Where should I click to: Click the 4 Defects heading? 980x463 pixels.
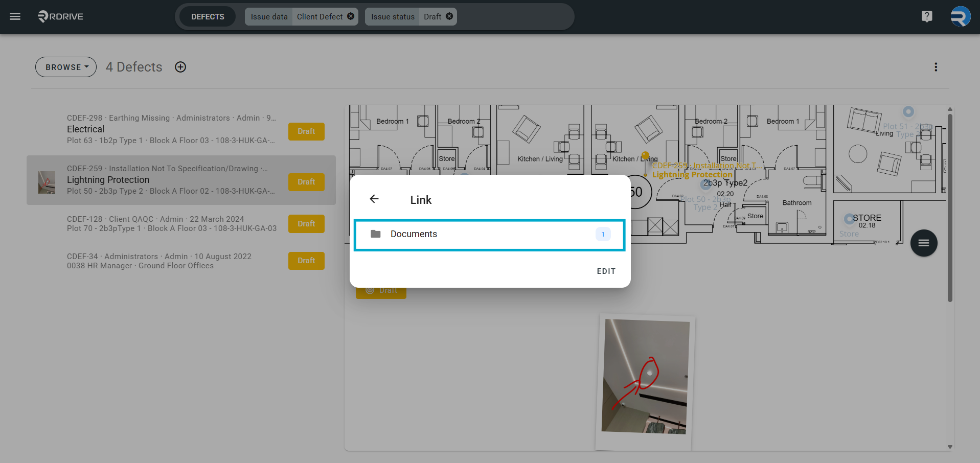134,67
